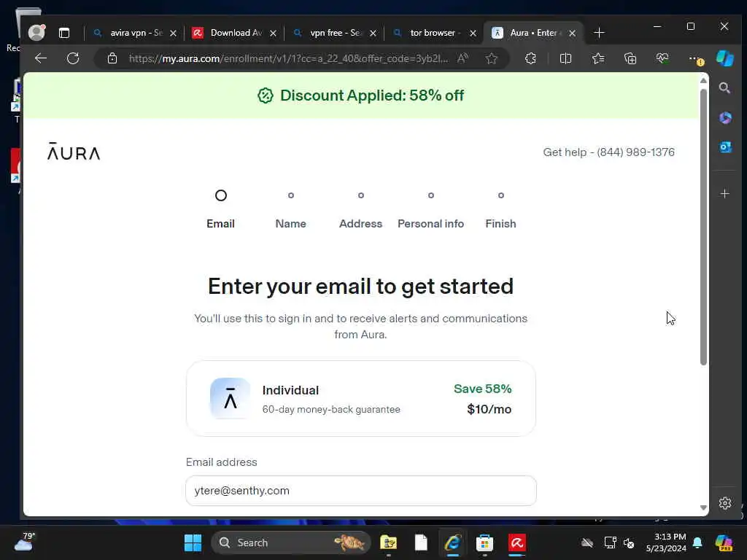747x560 pixels.
Task: Open Avira app from taskbar
Action: coord(517,542)
